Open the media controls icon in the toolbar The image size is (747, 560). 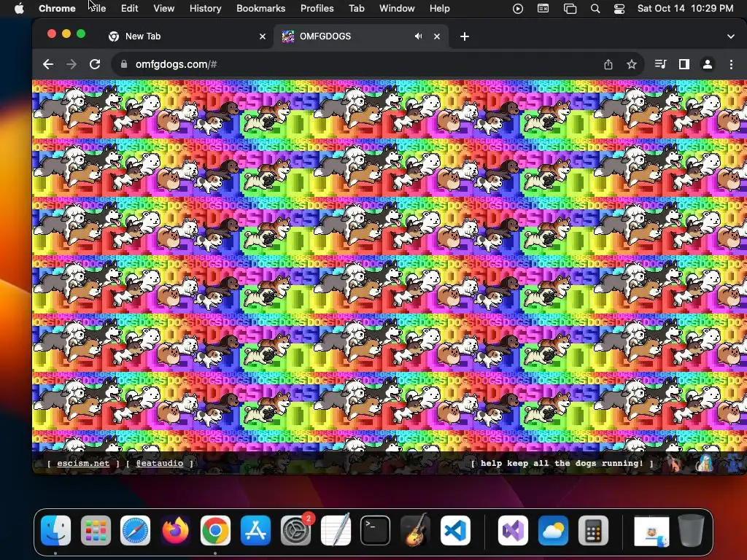(x=660, y=64)
